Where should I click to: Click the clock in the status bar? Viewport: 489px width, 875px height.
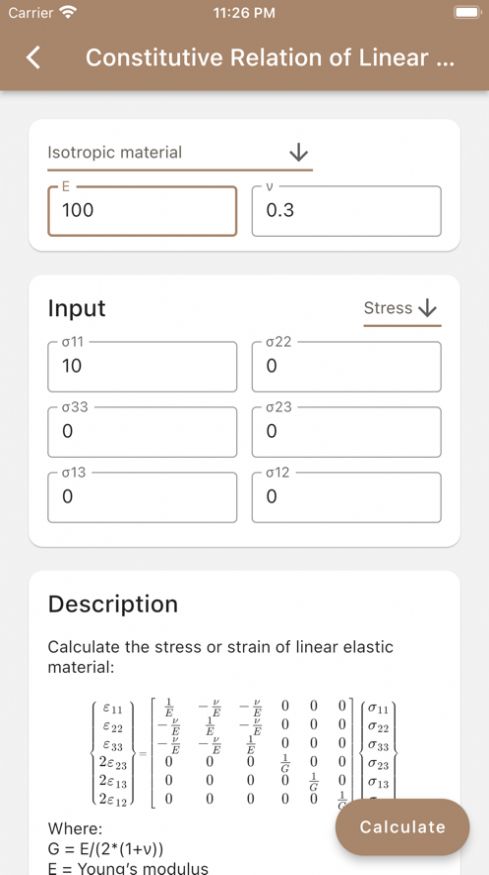coord(244,13)
